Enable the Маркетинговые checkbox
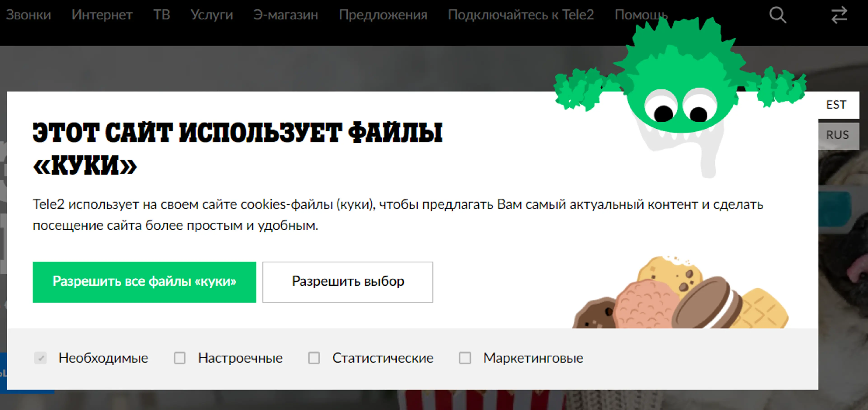868x410 pixels. click(465, 358)
